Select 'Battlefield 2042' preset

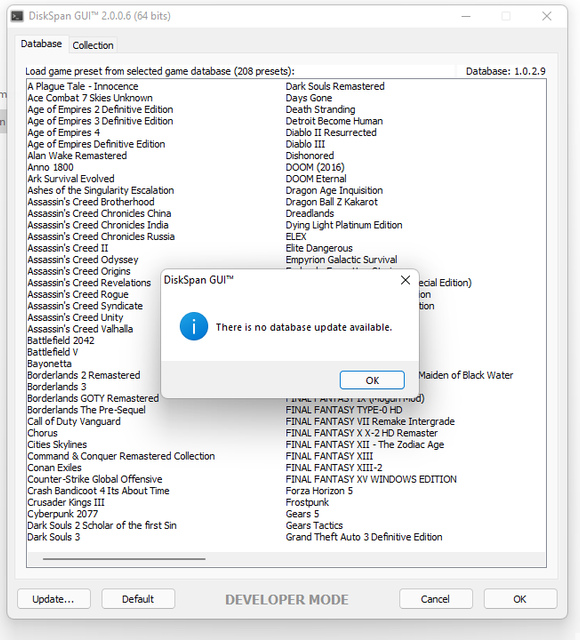click(x=61, y=341)
